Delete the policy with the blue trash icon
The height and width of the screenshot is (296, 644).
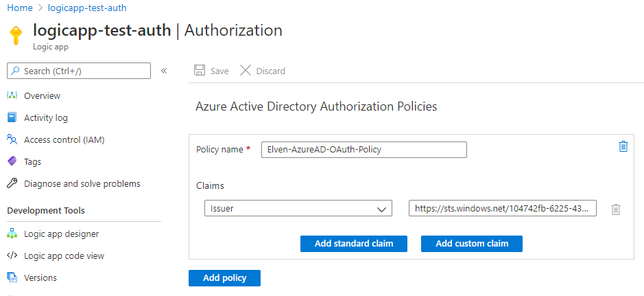coord(623,146)
